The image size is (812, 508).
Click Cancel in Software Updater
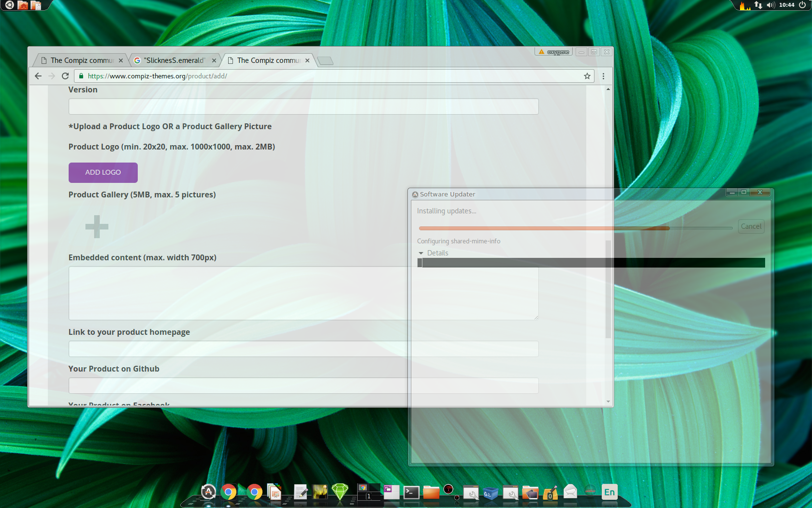pyautogui.click(x=751, y=226)
